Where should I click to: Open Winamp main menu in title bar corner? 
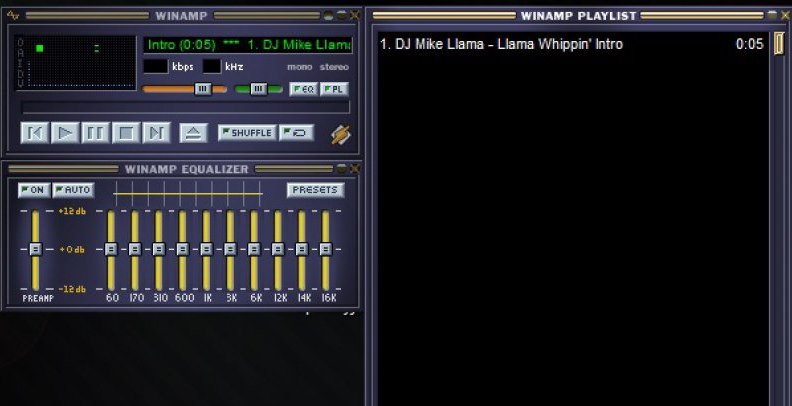click(x=12, y=16)
